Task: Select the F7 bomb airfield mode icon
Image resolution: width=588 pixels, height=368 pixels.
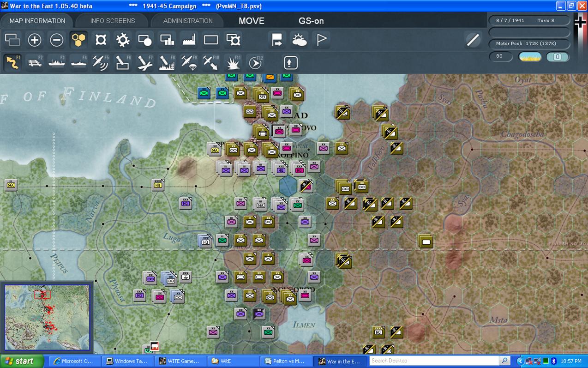Action: (145, 62)
